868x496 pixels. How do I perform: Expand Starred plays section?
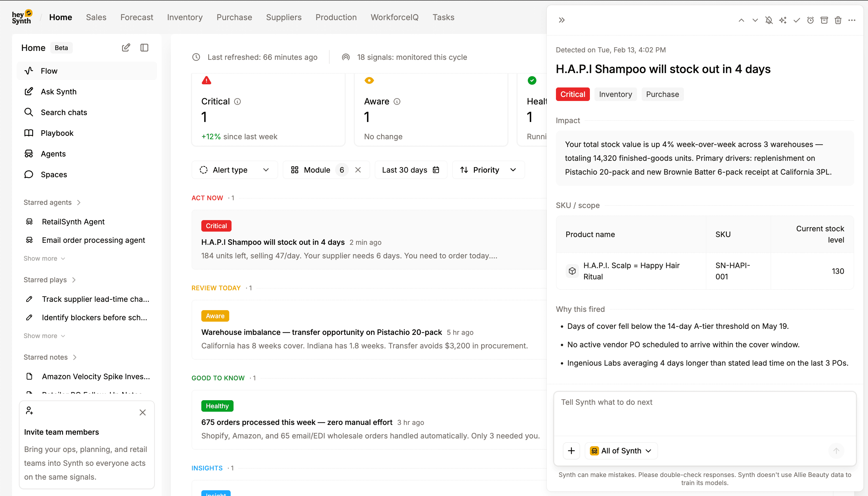[50, 280]
